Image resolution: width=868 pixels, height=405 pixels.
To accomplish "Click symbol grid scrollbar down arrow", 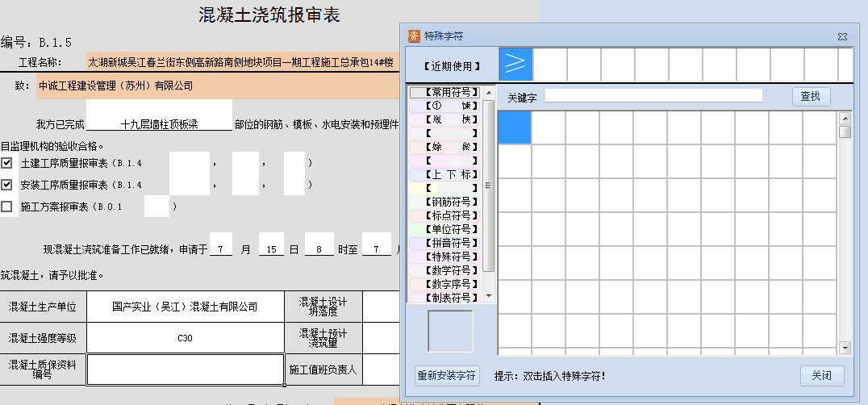I will (x=845, y=348).
